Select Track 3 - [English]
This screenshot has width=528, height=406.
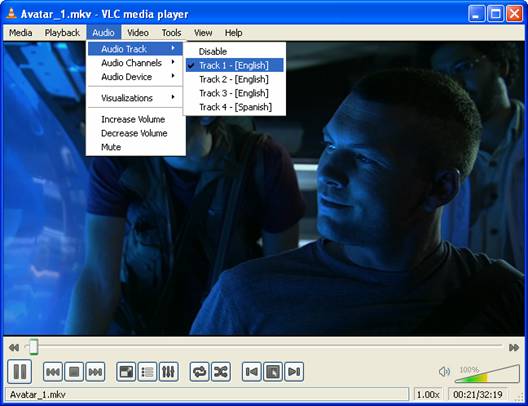[235, 93]
